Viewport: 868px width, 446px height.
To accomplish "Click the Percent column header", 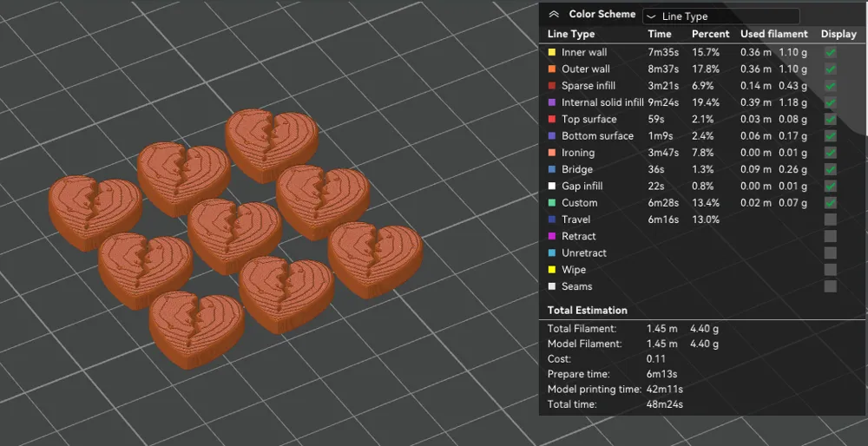I will click(x=710, y=34).
